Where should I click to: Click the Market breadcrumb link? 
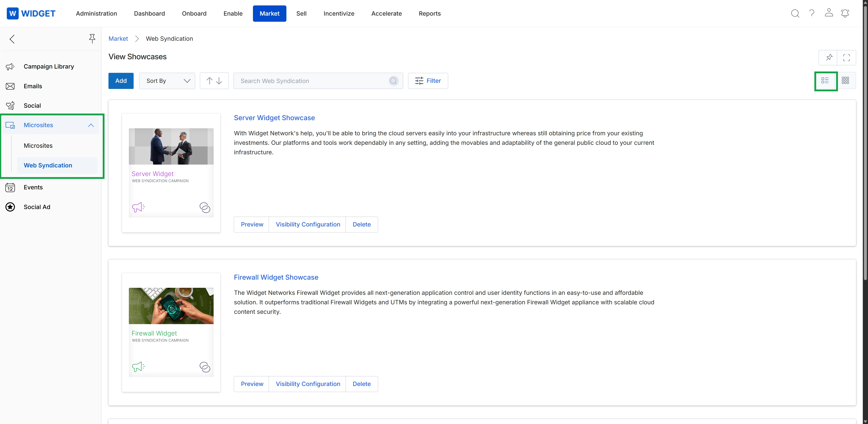tap(118, 39)
